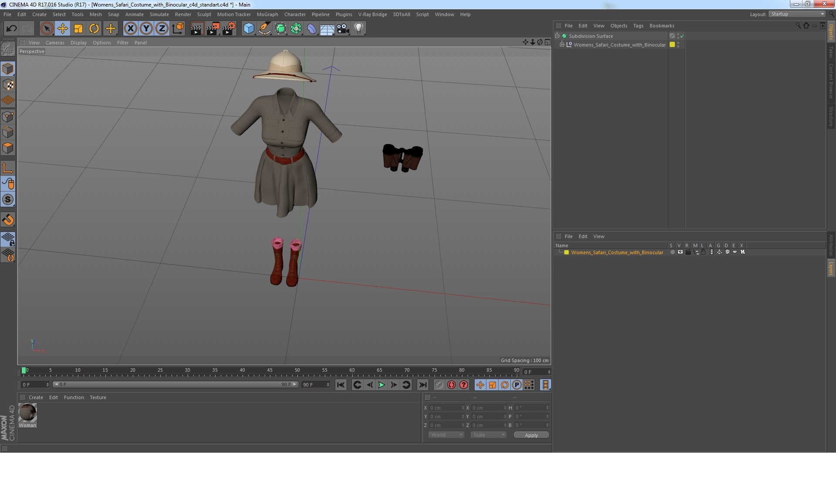The height and width of the screenshot is (504, 836).
Task: Add a Floor environment object
Action: (327, 29)
